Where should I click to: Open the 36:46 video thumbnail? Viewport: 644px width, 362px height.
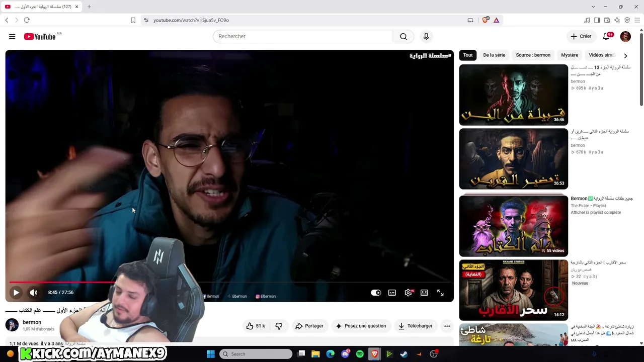point(513,95)
